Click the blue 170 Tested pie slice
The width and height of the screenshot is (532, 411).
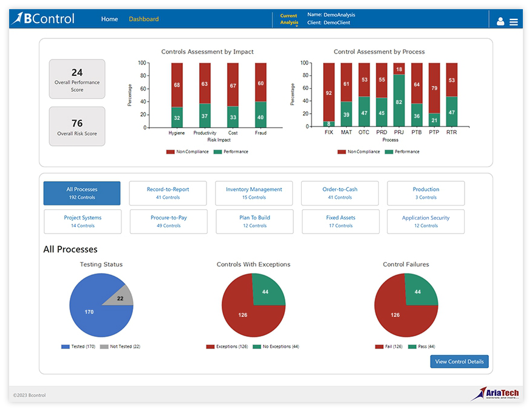pyautogui.click(x=89, y=312)
